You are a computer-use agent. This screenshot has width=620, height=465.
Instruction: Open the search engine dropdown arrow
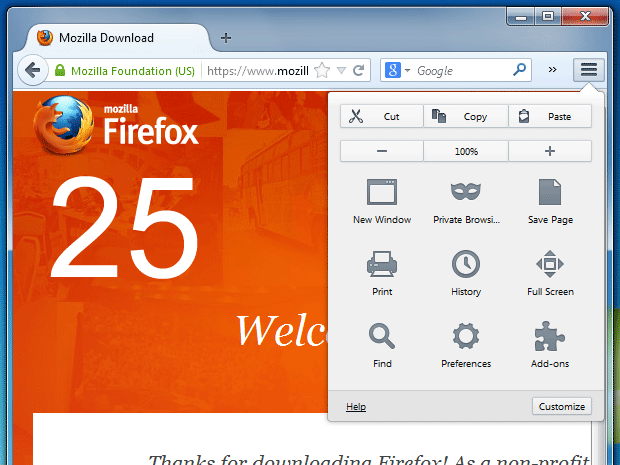pos(408,70)
